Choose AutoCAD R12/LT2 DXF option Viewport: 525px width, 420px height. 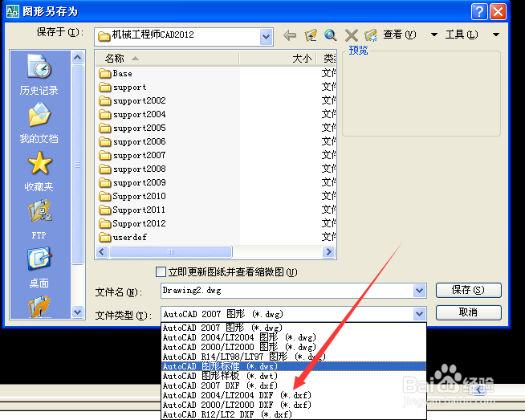pyautogui.click(x=294, y=414)
